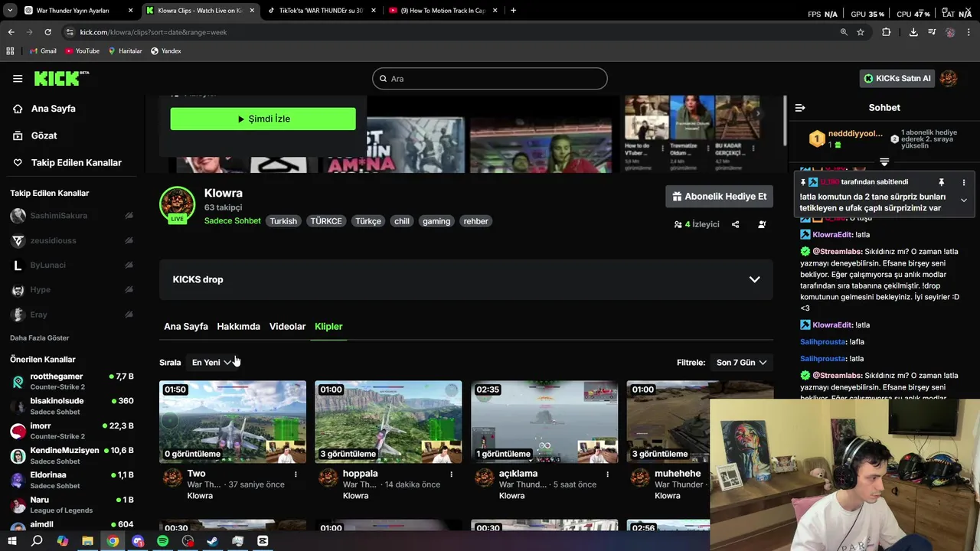This screenshot has width=980, height=551.
Task: Open options menu for clip Two
Action: pyautogui.click(x=296, y=474)
